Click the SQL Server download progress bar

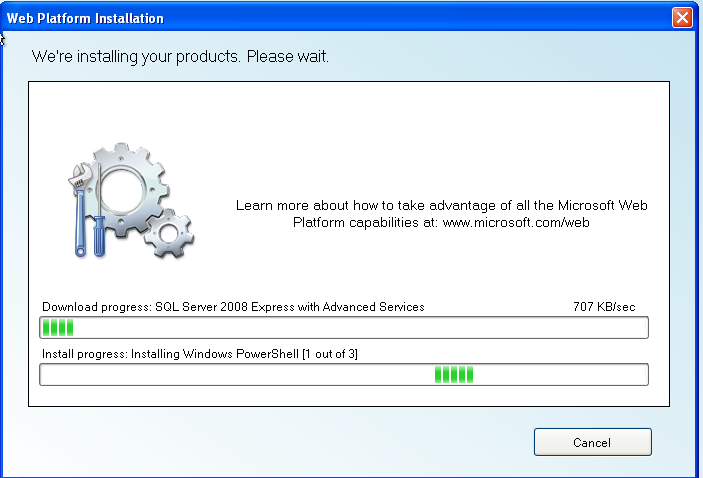point(344,327)
